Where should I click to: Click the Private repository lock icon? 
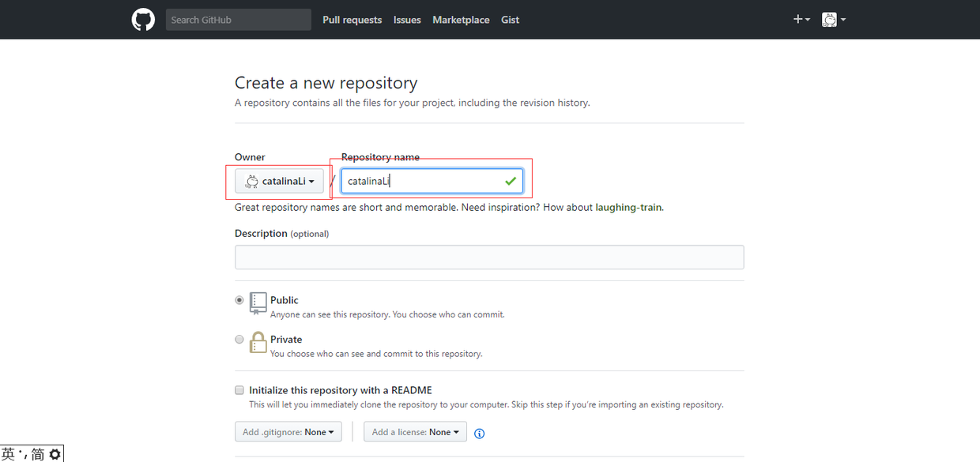click(x=258, y=342)
